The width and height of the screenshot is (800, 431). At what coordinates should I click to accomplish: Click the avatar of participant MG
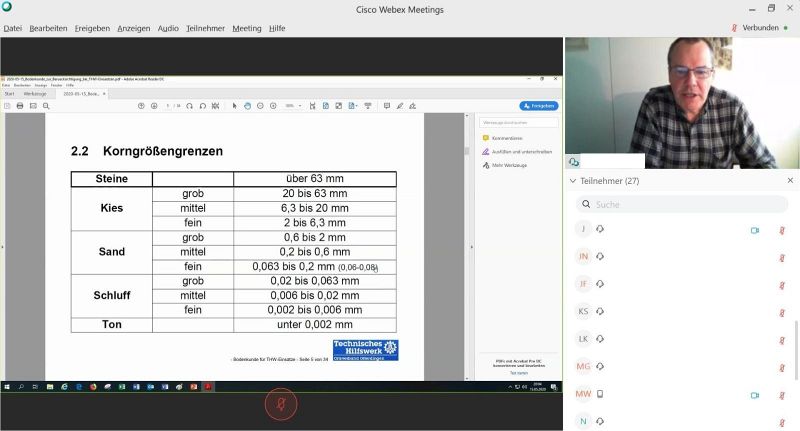583,367
